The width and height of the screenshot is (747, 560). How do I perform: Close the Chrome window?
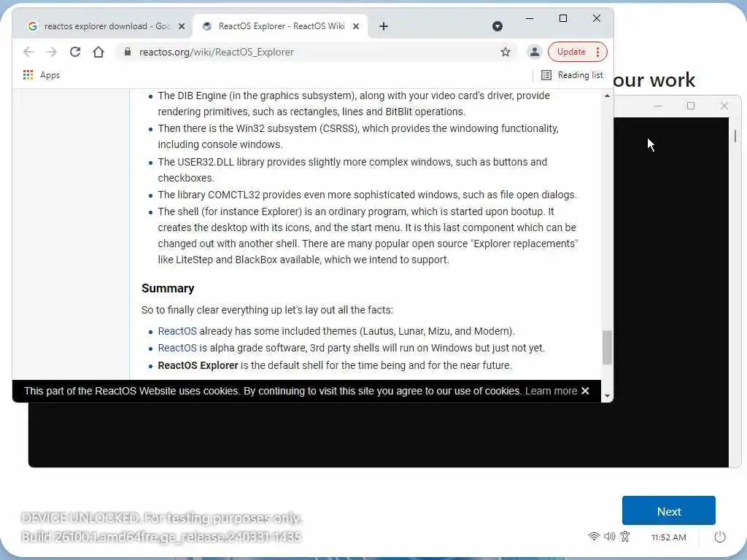(597, 18)
